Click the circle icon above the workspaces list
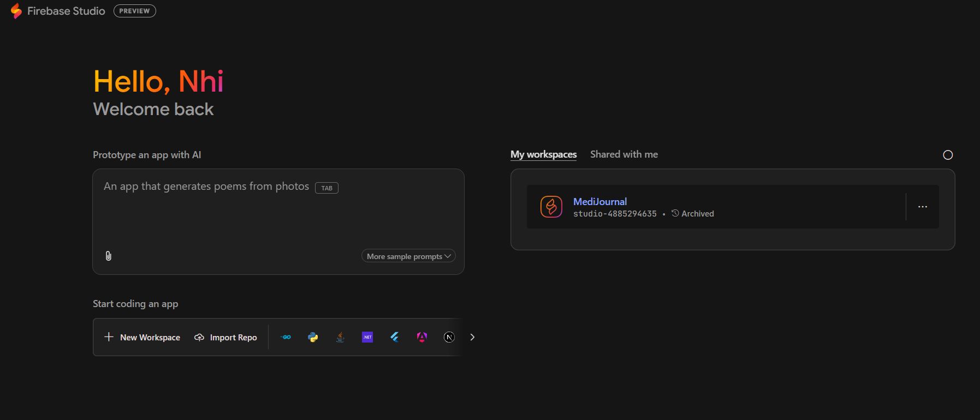This screenshot has width=980, height=420. tap(948, 155)
